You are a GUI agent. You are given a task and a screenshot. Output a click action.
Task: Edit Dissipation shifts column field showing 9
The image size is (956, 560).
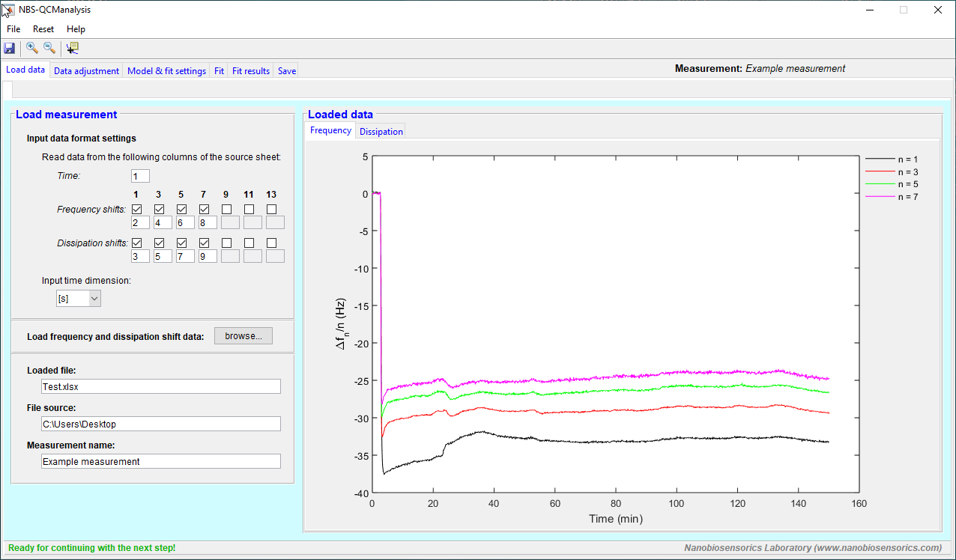pos(208,256)
